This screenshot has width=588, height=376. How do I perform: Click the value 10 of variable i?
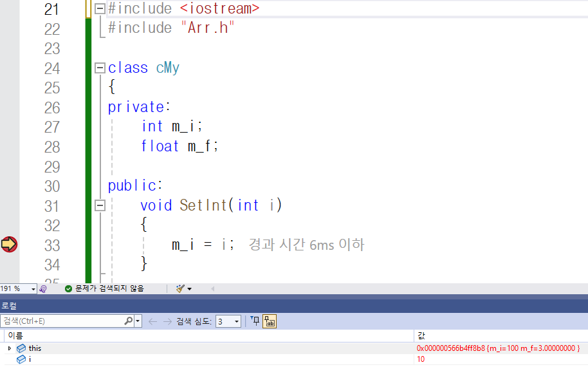[421, 359]
